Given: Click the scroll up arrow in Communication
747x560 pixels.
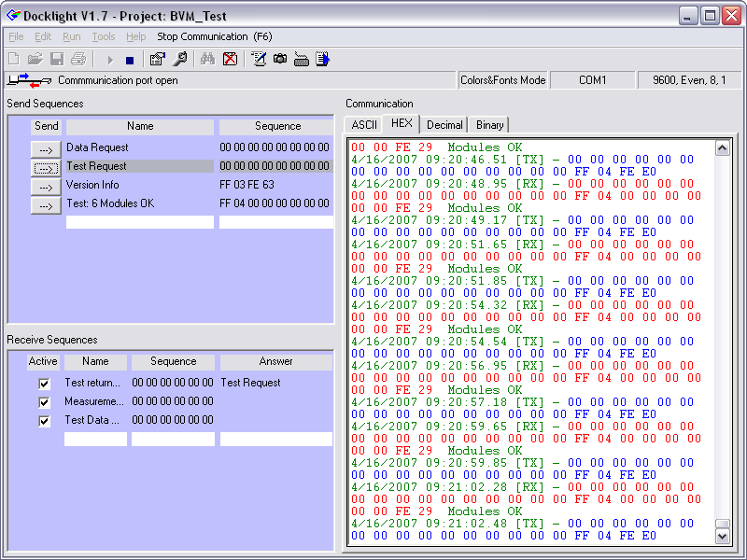Looking at the screenshot, I should (722, 148).
